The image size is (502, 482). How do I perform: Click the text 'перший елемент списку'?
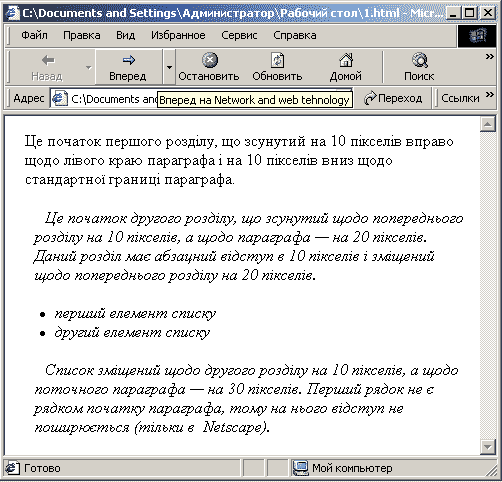pos(135,313)
